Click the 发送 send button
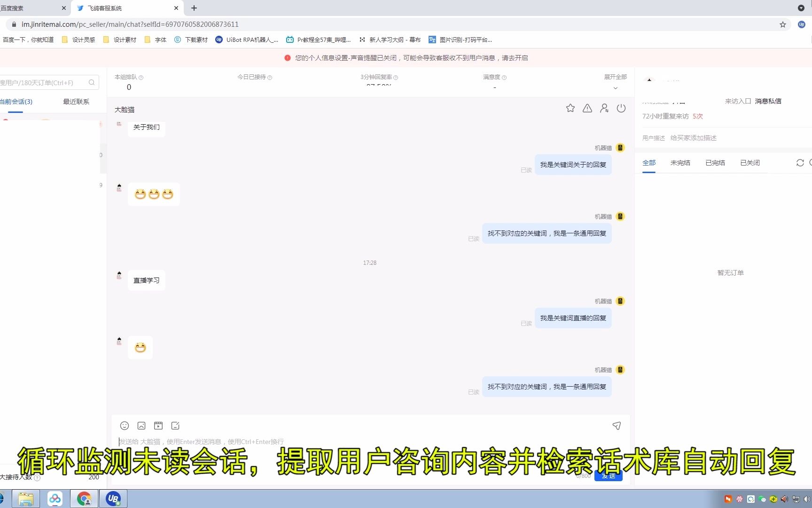Viewport: 812px width, 508px height. pyautogui.click(x=608, y=476)
